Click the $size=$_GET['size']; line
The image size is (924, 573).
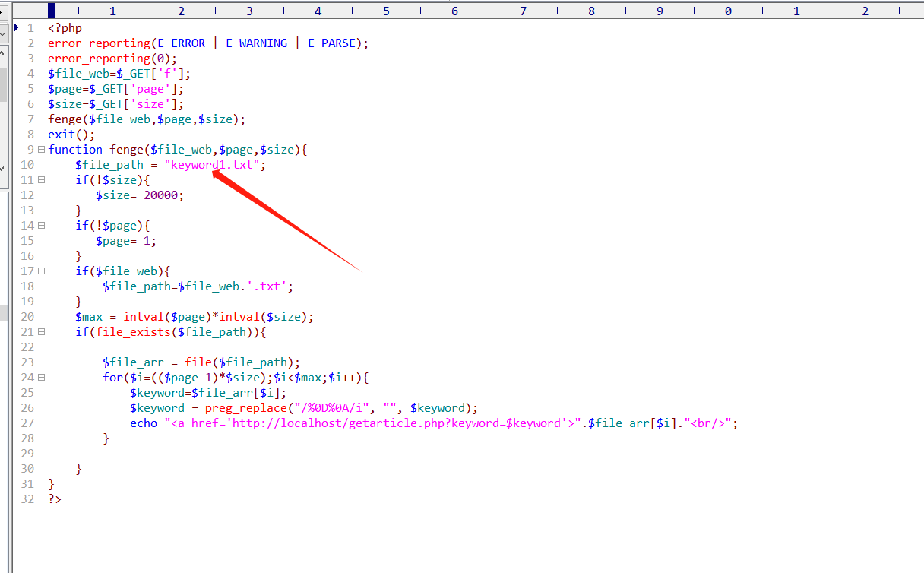tap(116, 104)
